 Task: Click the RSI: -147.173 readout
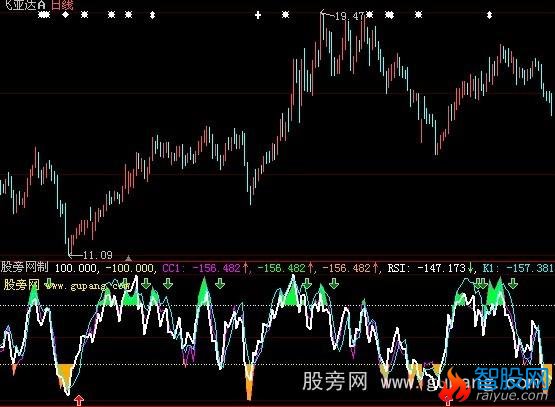click(x=427, y=268)
